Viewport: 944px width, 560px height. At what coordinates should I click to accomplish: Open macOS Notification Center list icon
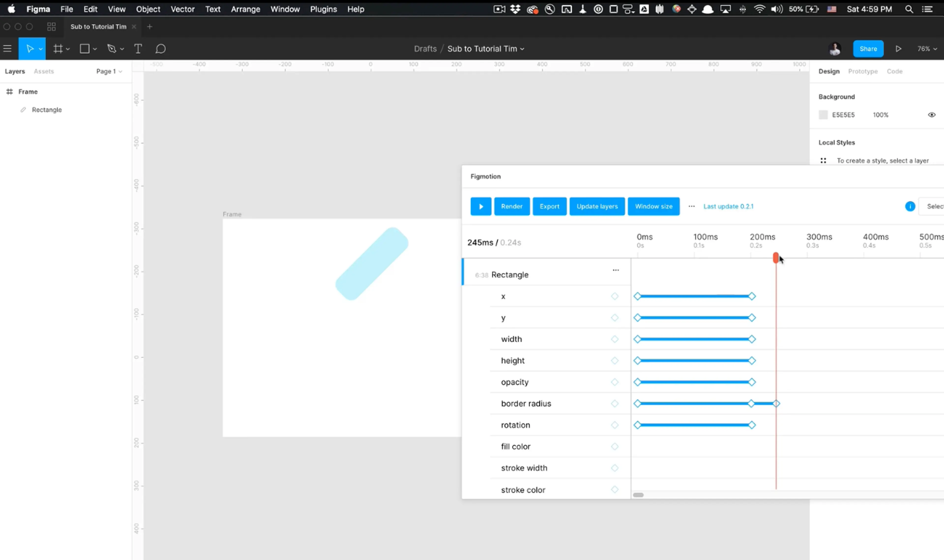click(927, 9)
